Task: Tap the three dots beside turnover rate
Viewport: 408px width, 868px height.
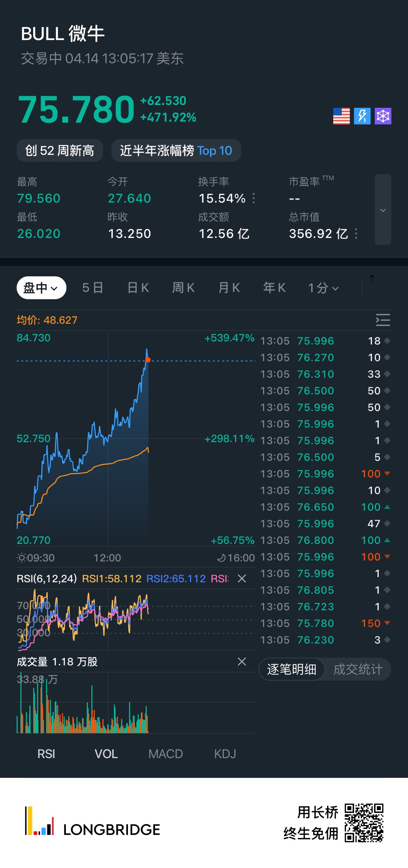Action: pos(254,198)
